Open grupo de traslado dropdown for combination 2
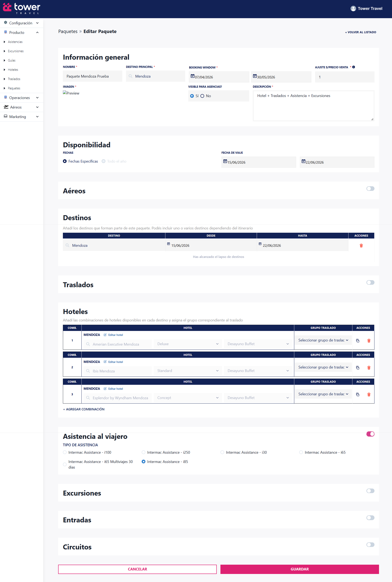Screen dimensions: 392x582 [323, 367]
